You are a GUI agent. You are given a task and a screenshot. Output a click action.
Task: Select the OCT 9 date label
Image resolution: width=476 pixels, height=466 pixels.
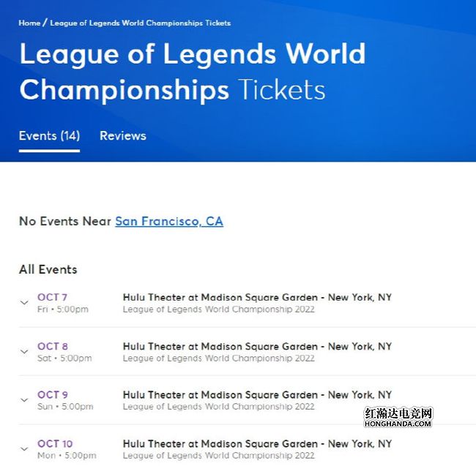[x=53, y=395]
